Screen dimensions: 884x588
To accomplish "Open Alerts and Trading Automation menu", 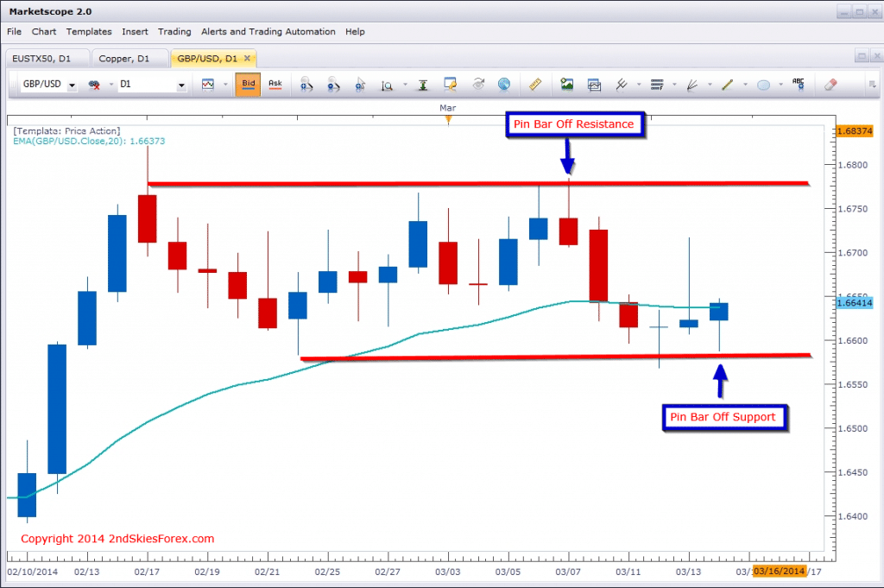I will (x=268, y=32).
